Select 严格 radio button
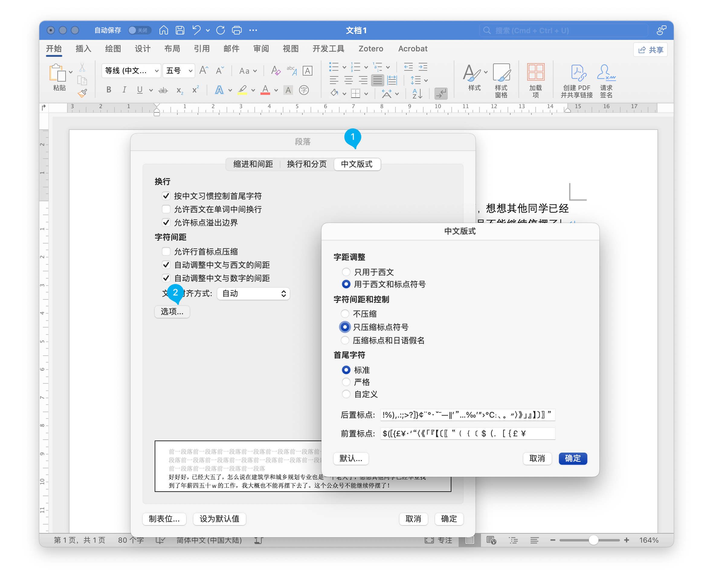 (346, 382)
